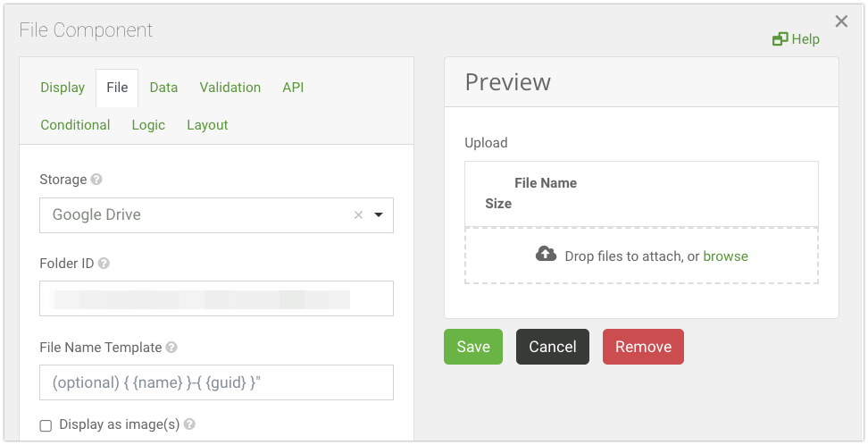The height and width of the screenshot is (445, 868).
Task: Enable the Display as image(s) checkbox
Action: point(46,425)
